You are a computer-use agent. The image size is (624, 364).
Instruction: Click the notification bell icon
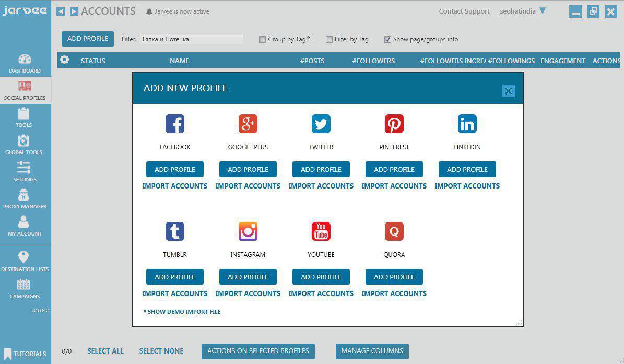tap(149, 11)
